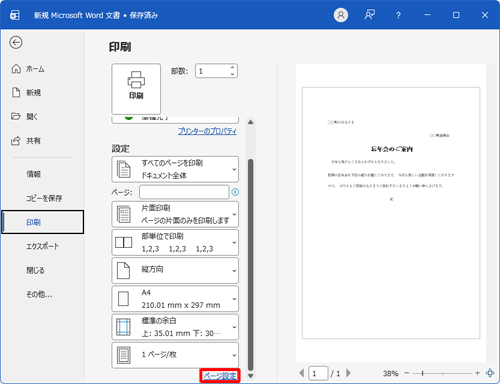500x384 pixels.
Task: Click the settings panel scrollbar thumb
Action: pos(251,265)
